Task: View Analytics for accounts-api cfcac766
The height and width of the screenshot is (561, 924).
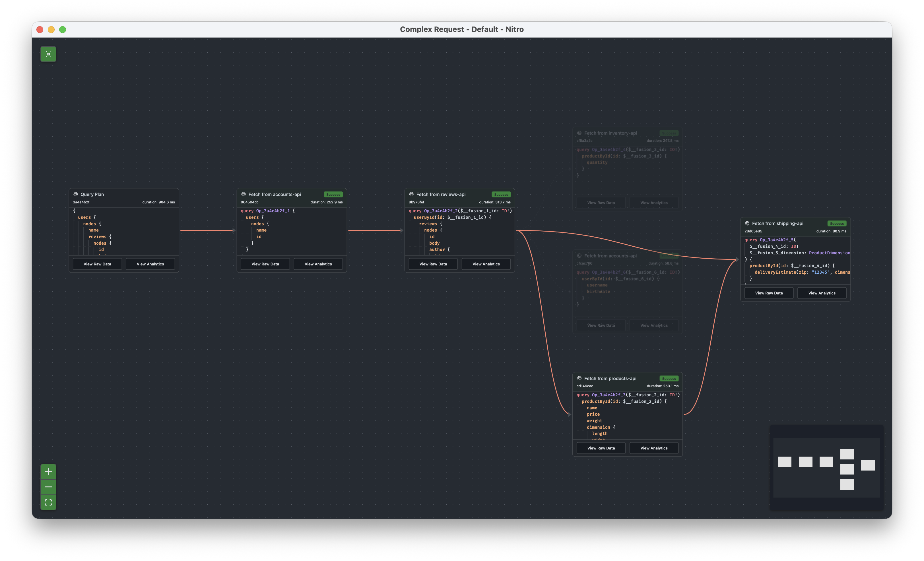Action: [654, 325]
